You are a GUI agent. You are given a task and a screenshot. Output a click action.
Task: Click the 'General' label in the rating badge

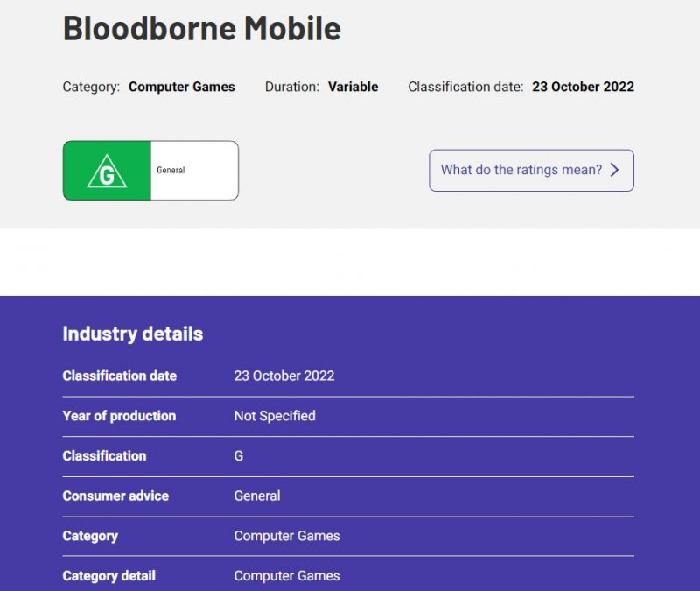[171, 170]
